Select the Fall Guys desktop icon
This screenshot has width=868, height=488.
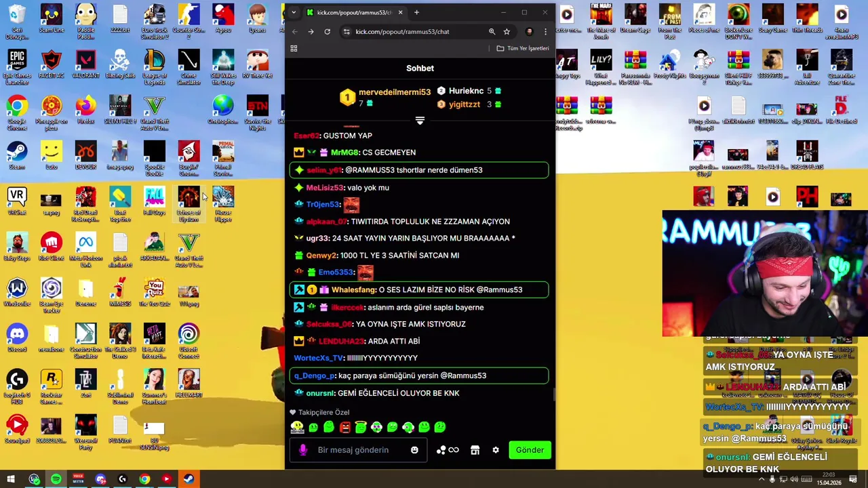[x=155, y=201]
